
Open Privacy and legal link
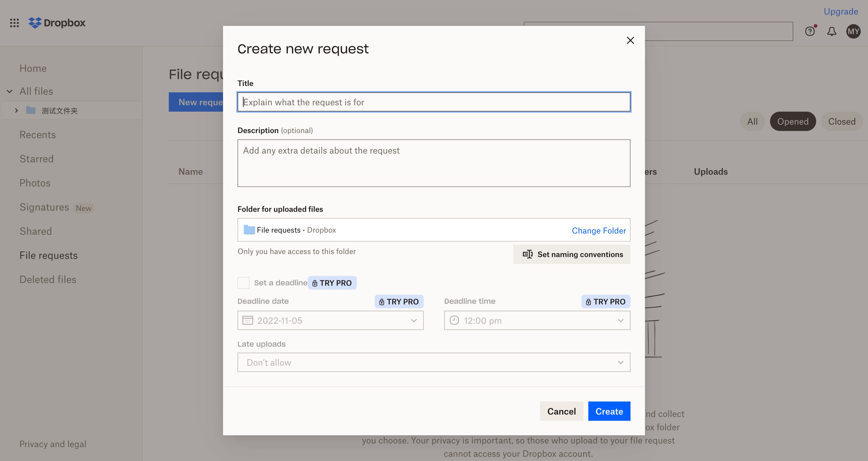(53, 444)
